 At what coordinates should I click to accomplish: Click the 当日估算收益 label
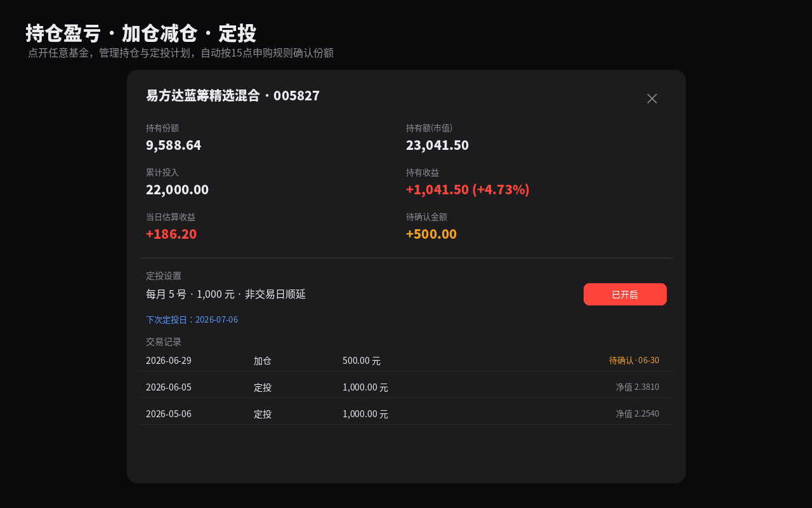pyautogui.click(x=171, y=217)
